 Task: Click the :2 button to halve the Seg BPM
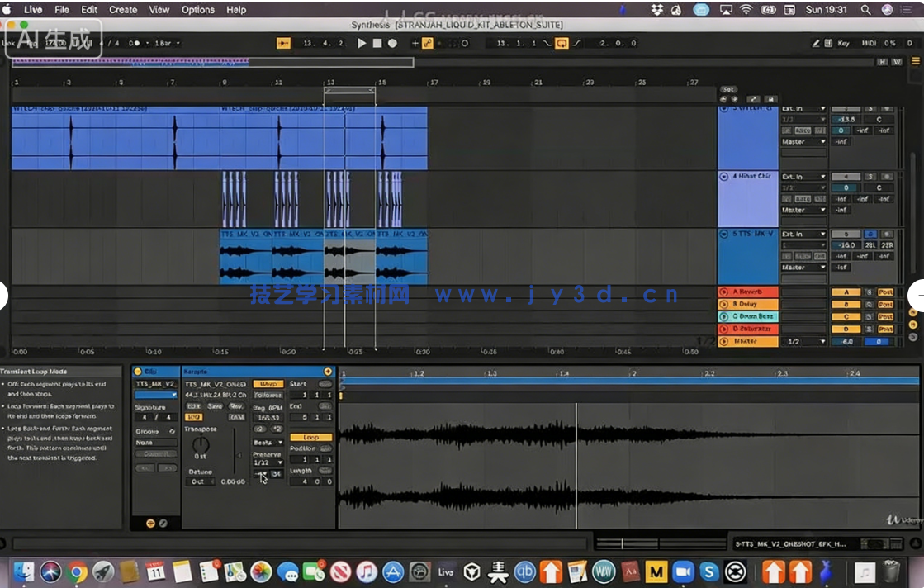(259, 429)
